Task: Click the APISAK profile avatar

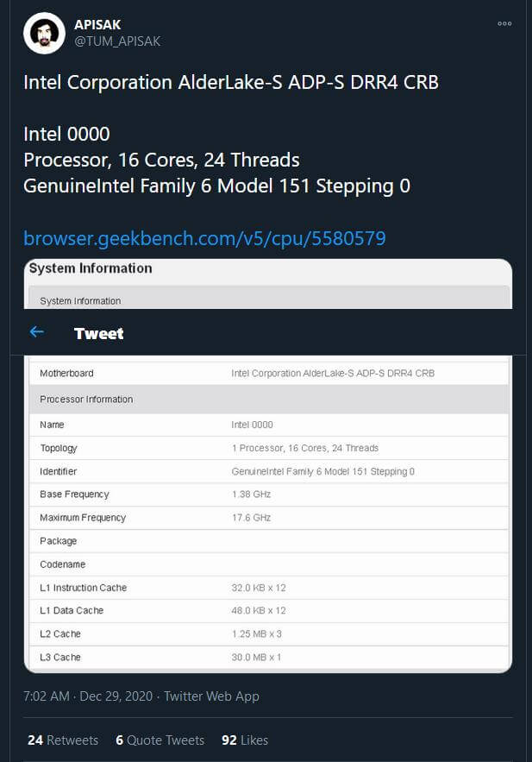Action: [x=45, y=34]
